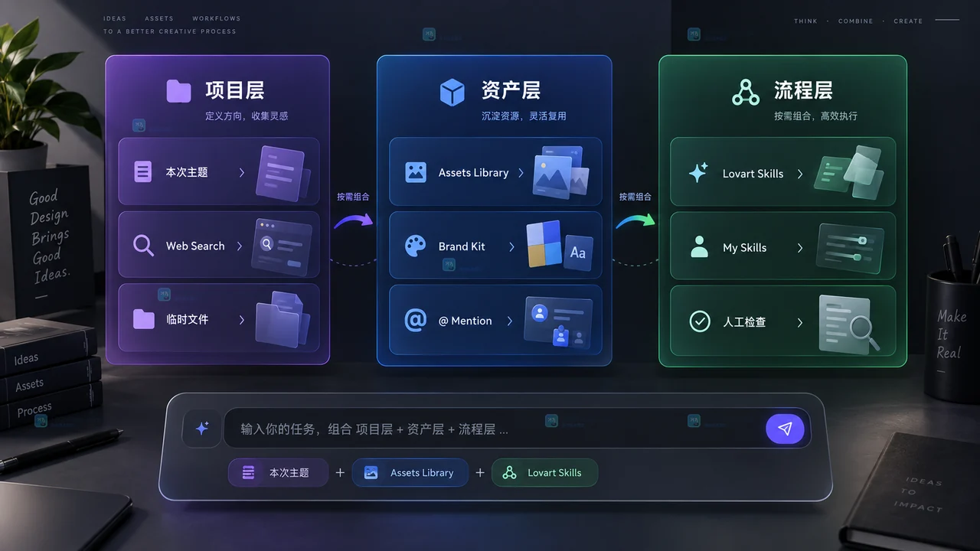
Task: Click the 人工检查 label
Action: click(744, 322)
